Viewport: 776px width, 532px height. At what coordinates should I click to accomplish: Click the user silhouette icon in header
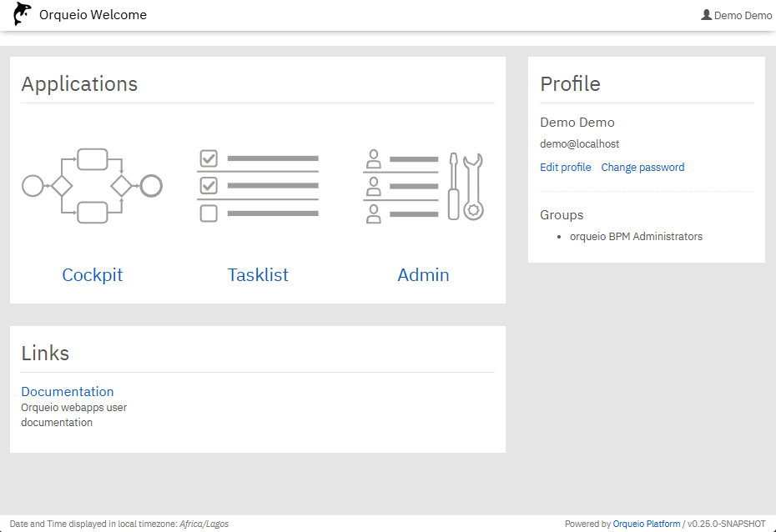click(x=707, y=14)
